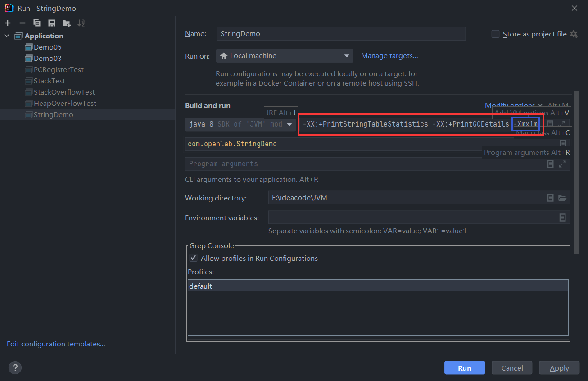
Task: Create new folder for configurations
Action: (x=67, y=23)
